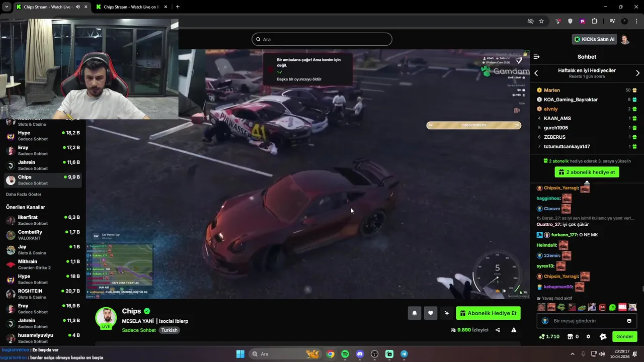The image size is (644, 362).
Task: Bookmark this page with star icon
Action: click(541, 21)
